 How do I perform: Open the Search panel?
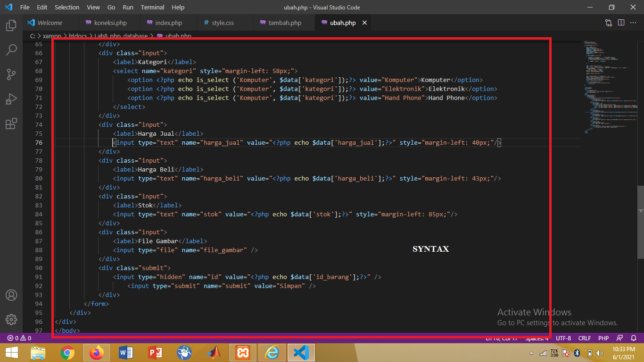tap(11, 49)
